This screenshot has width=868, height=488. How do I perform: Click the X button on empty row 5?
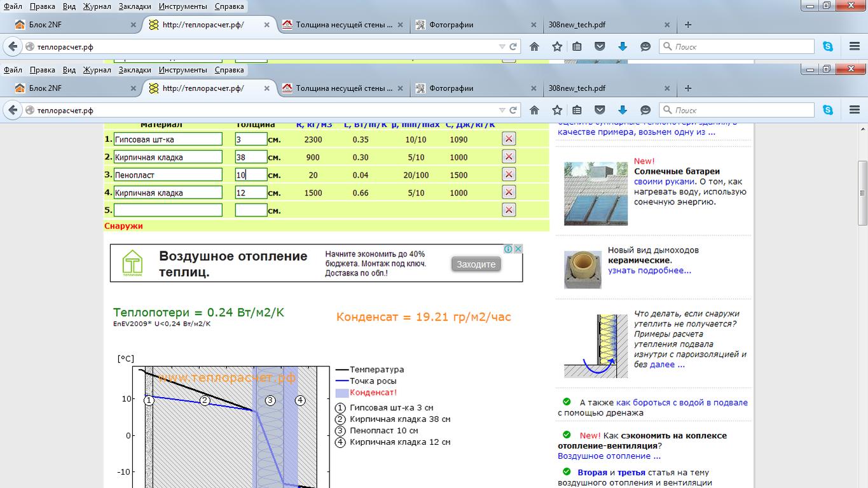click(508, 211)
